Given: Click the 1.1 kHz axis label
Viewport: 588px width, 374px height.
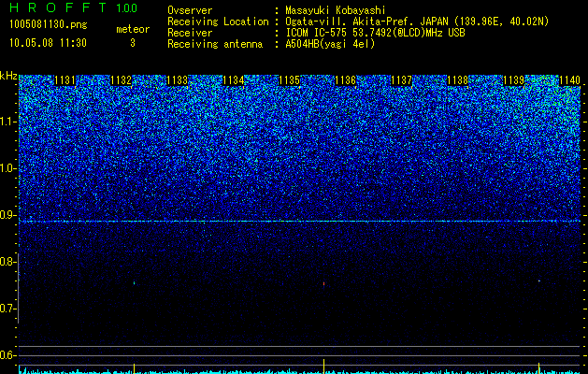Looking at the screenshot, I should pyautogui.click(x=7, y=122).
